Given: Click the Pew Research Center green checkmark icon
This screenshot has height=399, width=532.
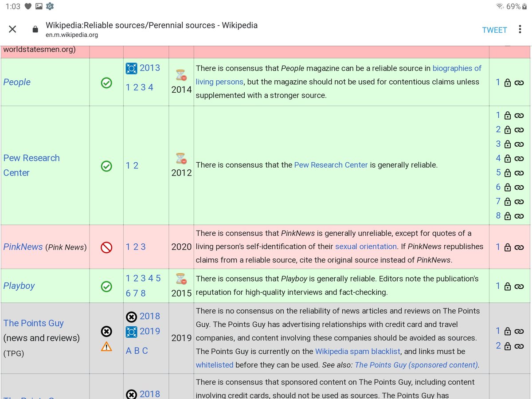Looking at the screenshot, I should point(106,166).
